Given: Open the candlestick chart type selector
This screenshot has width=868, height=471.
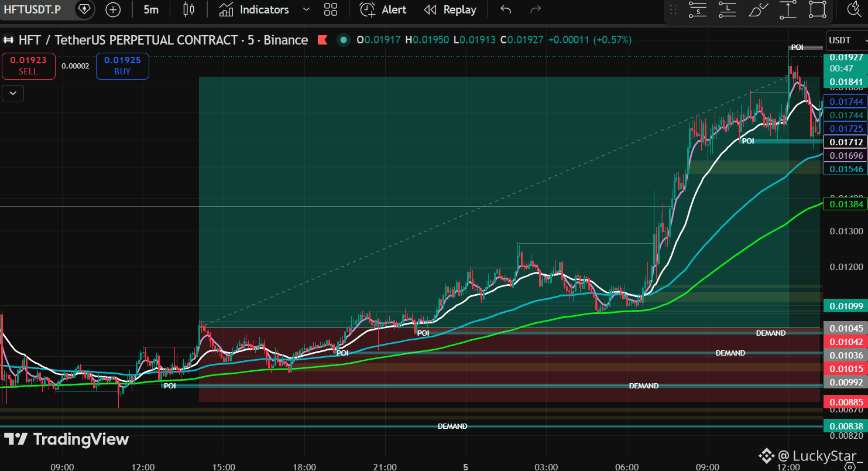Looking at the screenshot, I should tap(188, 9).
